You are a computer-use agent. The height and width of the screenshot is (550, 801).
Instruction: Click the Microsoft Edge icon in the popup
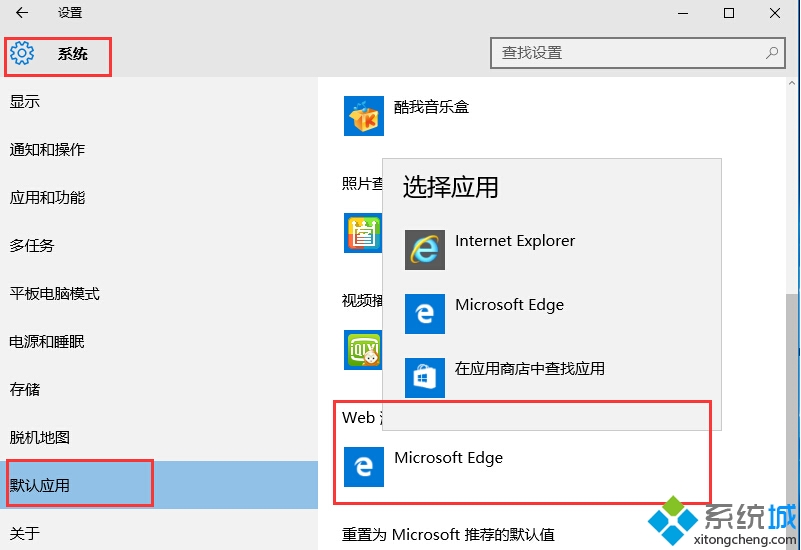[x=425, y=314]
